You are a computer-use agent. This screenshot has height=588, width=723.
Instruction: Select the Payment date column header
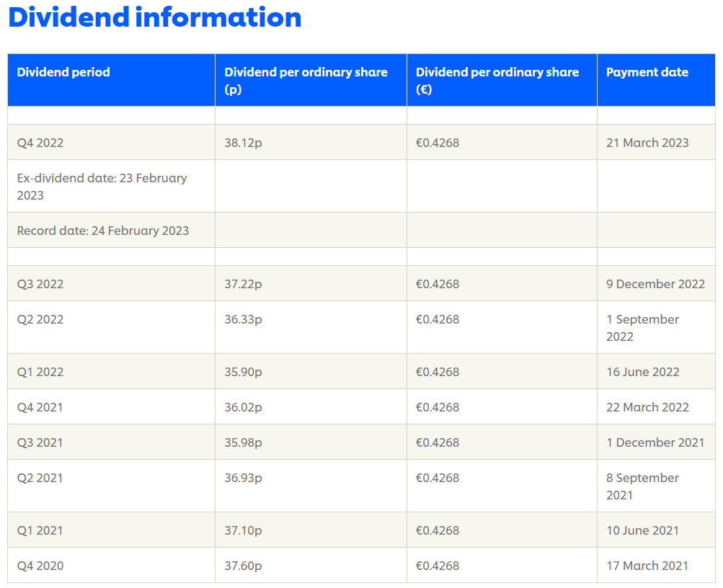click(647, 72)
